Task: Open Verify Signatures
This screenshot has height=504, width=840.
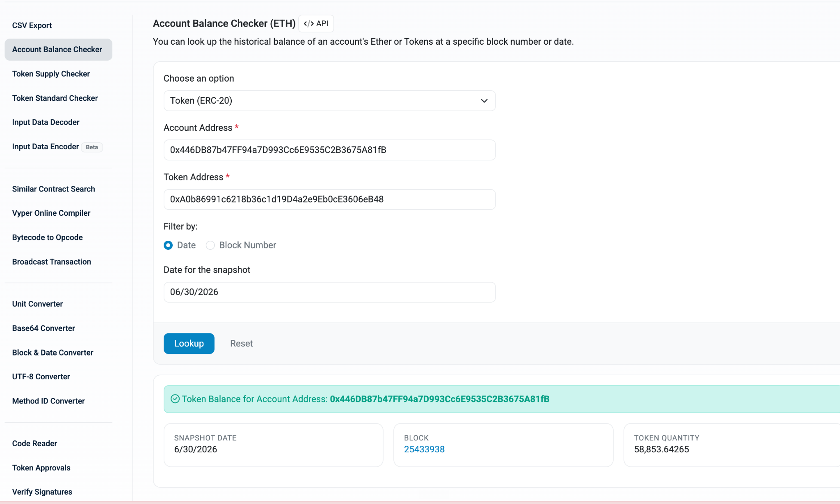Action: [42, 492]
